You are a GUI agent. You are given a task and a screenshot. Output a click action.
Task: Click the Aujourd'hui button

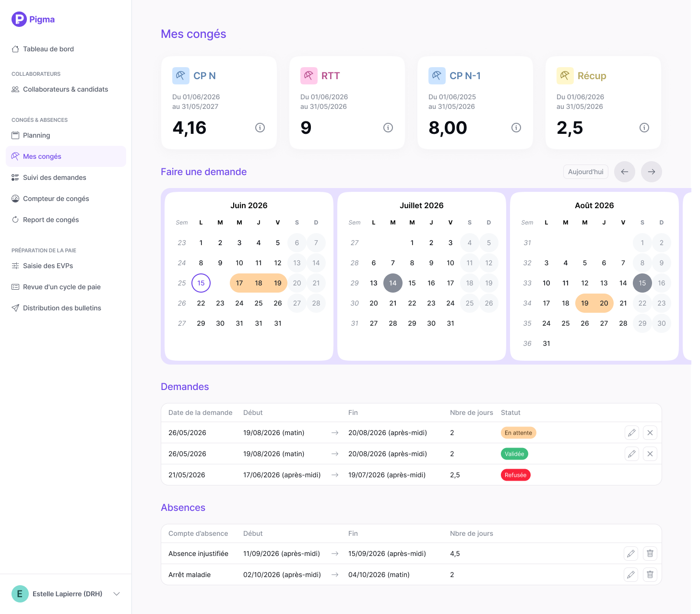point(586,172)
